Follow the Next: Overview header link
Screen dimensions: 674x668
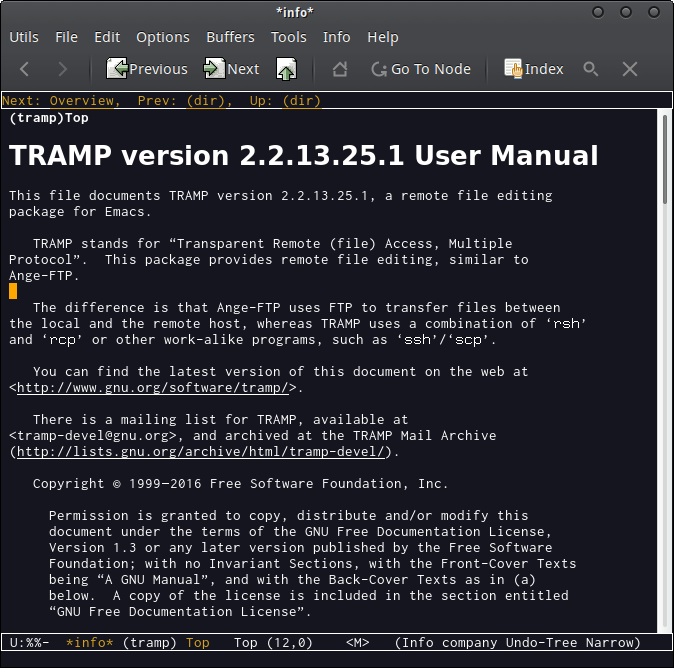pos(82,101)
